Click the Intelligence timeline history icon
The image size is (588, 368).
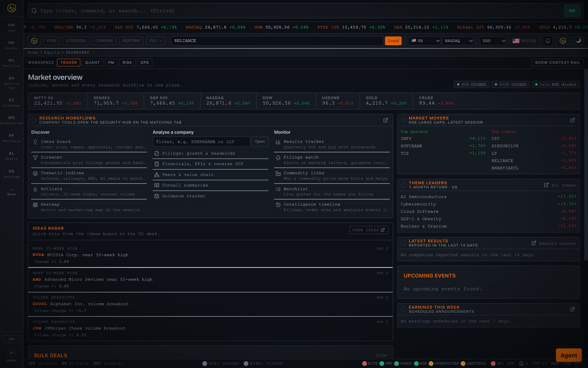click(278, 205)
